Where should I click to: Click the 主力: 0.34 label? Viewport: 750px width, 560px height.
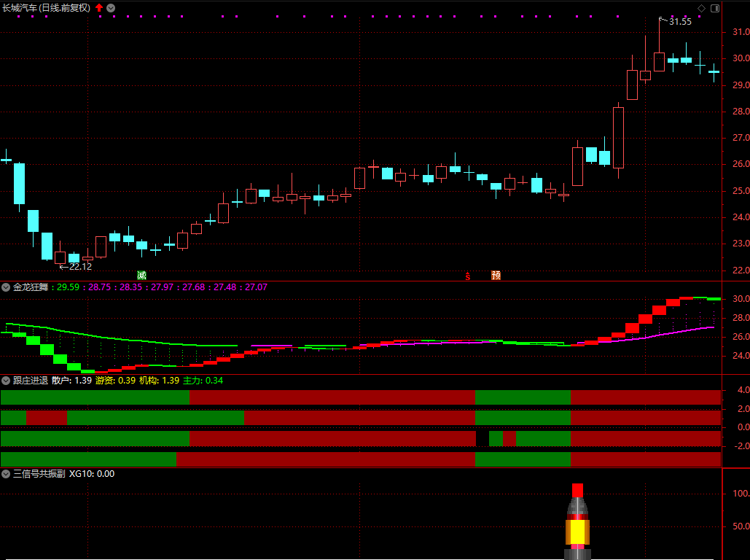click(203, 381)
